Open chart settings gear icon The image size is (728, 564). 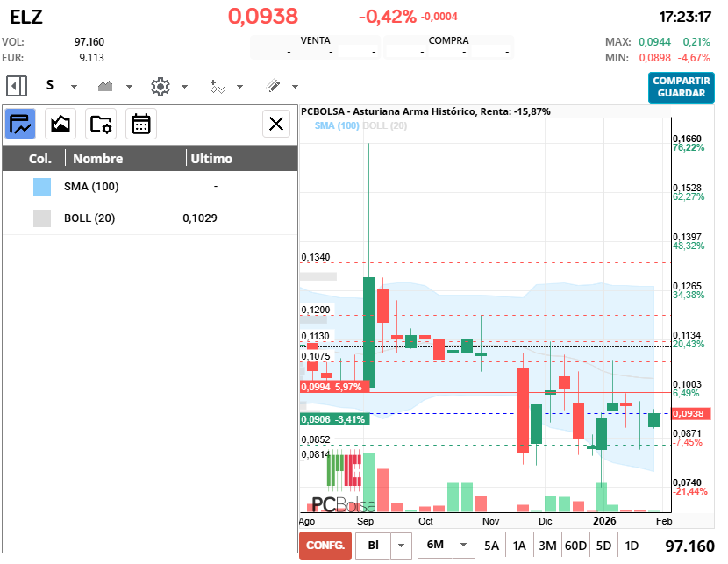160,86
